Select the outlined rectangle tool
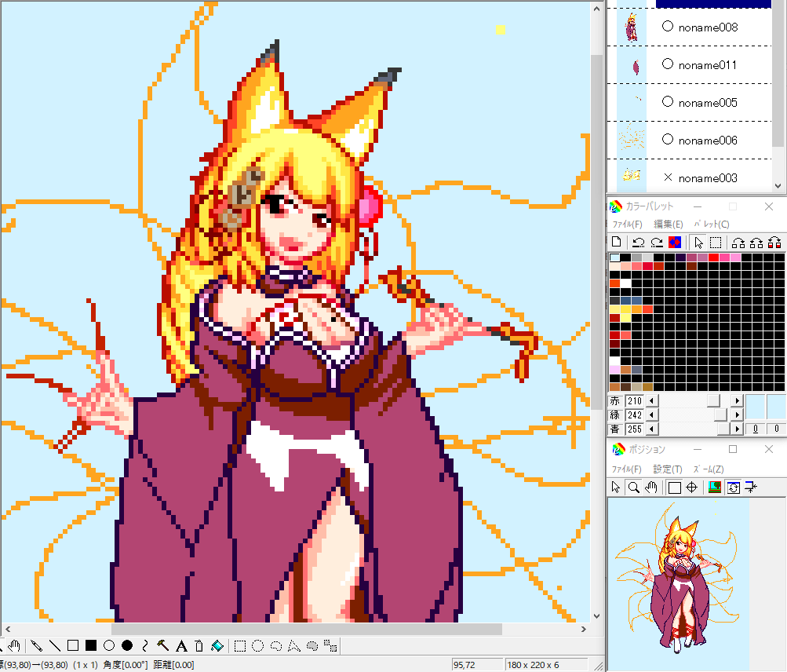The width and height of the screenshot is (787, 672). coord(73,645)
